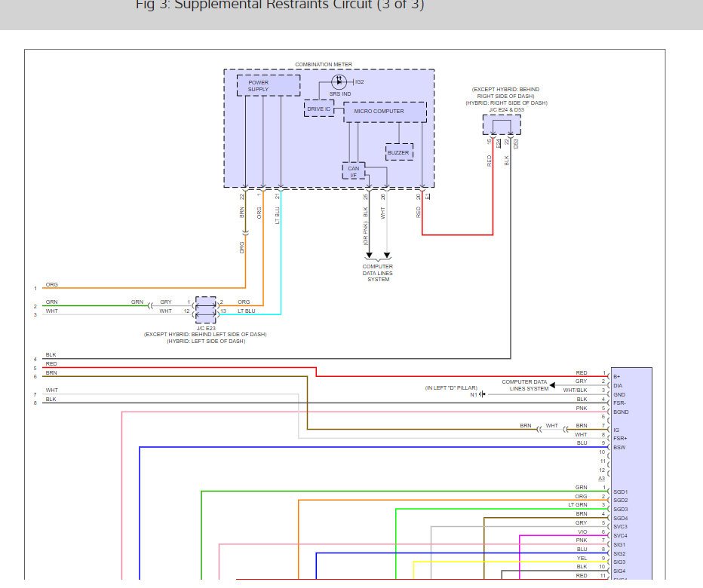The height and width of the screenshot is (588, 703).
Task: Click the N1 ground symbol
Action: (x=482, y=394)
